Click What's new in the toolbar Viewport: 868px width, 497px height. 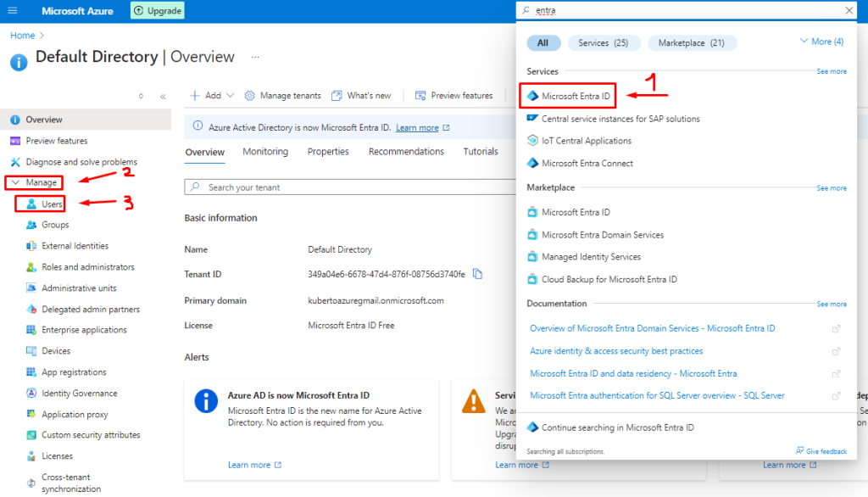click(x=361, y=96)
